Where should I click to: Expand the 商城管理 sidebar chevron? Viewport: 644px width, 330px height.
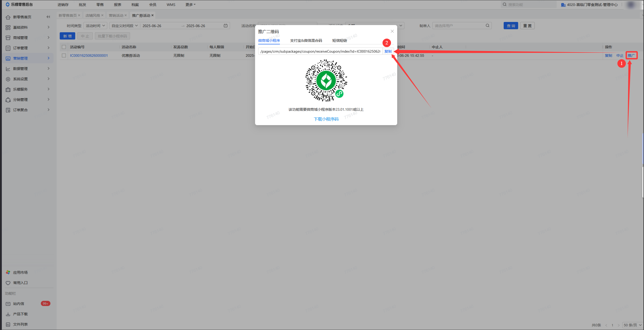48,38
